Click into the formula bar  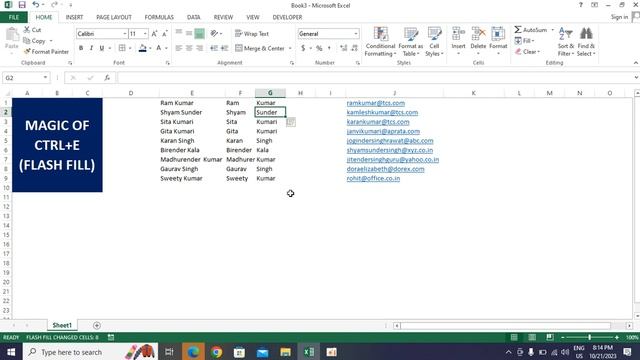pyautogui.click(x=376, y=78)
